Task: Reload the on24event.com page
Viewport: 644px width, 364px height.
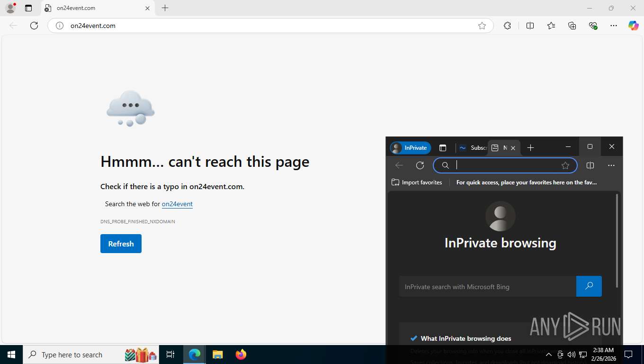Action: click(34, 26)
